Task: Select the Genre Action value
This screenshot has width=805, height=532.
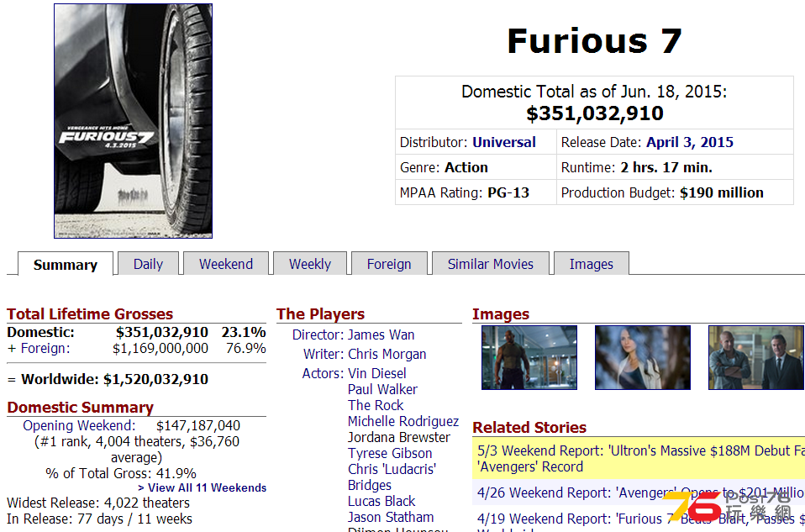Action: 466,167
